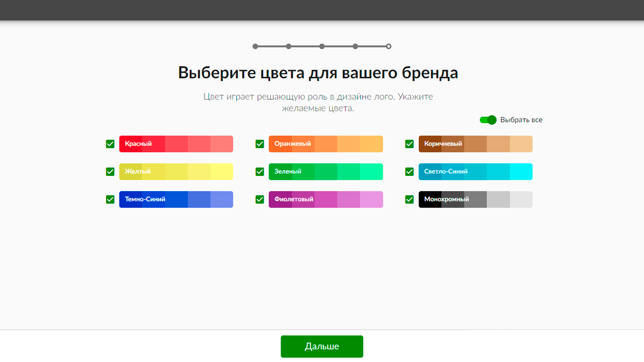Image resolution: width=644 pixels, height=362 pixels.
Task: Click the current hollow step dot
Action: [388, 46]
